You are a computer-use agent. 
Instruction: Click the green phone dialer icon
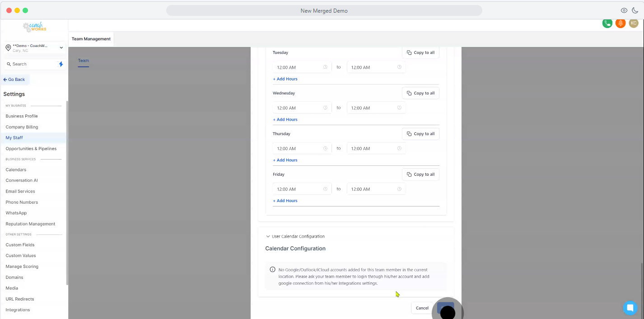pos(607,23)
